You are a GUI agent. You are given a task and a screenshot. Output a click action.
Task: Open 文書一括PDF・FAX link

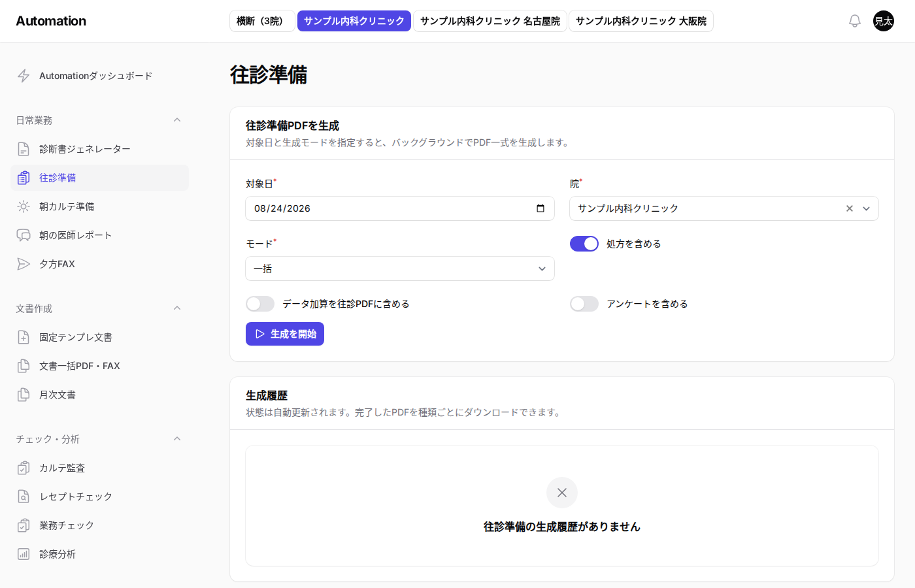(99, 366)
